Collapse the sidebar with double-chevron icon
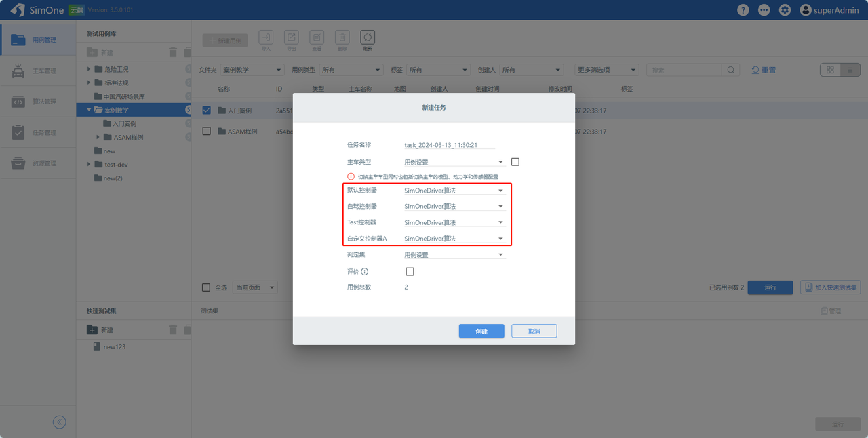The height and width of the screenshot is (438, 868). (60, 422)
